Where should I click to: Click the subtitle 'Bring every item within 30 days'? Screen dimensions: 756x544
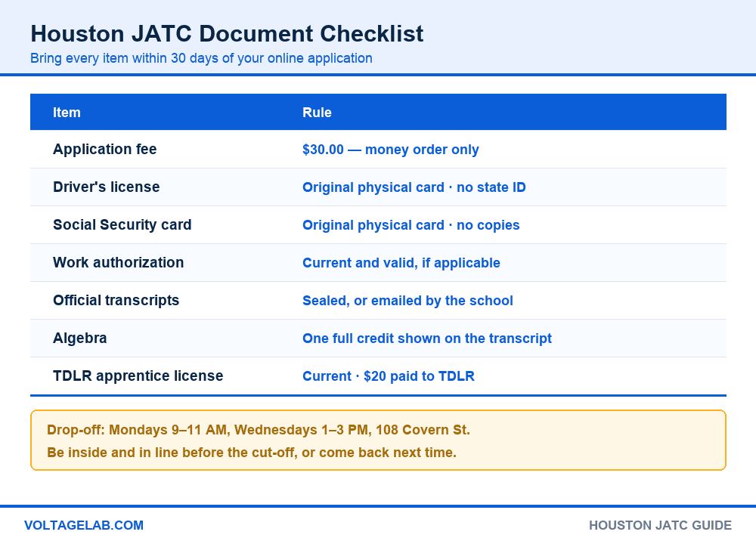click(x=201, y=58)
